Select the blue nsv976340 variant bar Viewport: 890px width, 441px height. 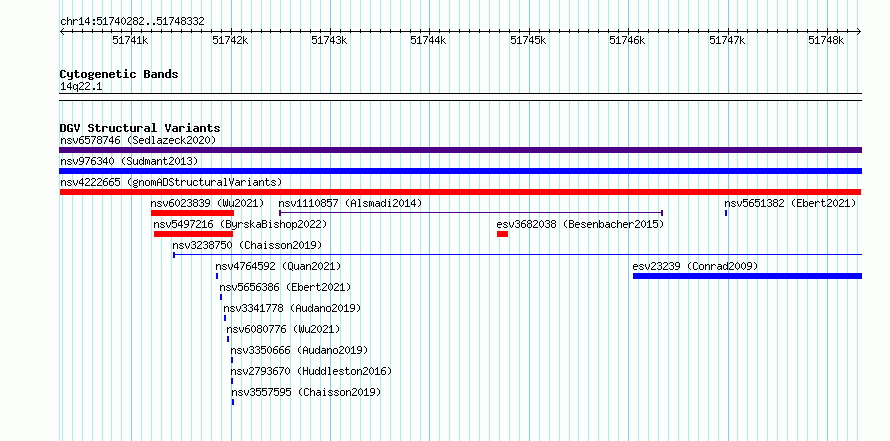click(460, 171)
